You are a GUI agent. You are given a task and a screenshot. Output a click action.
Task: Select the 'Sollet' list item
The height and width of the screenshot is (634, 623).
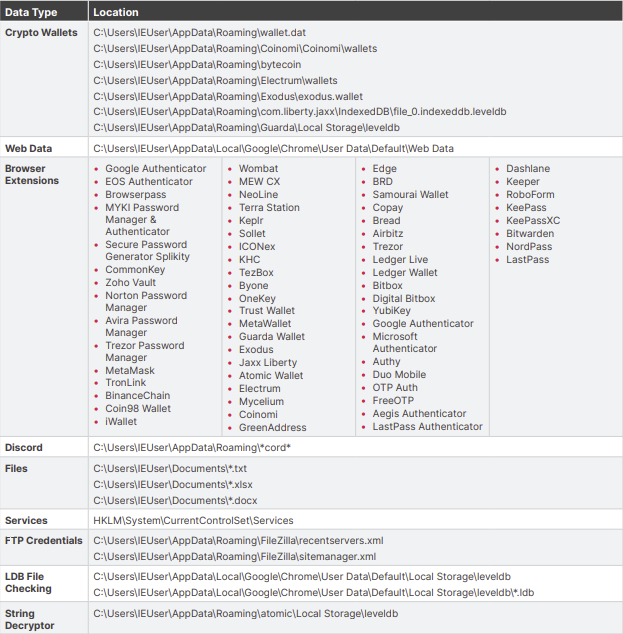[252, 233]
